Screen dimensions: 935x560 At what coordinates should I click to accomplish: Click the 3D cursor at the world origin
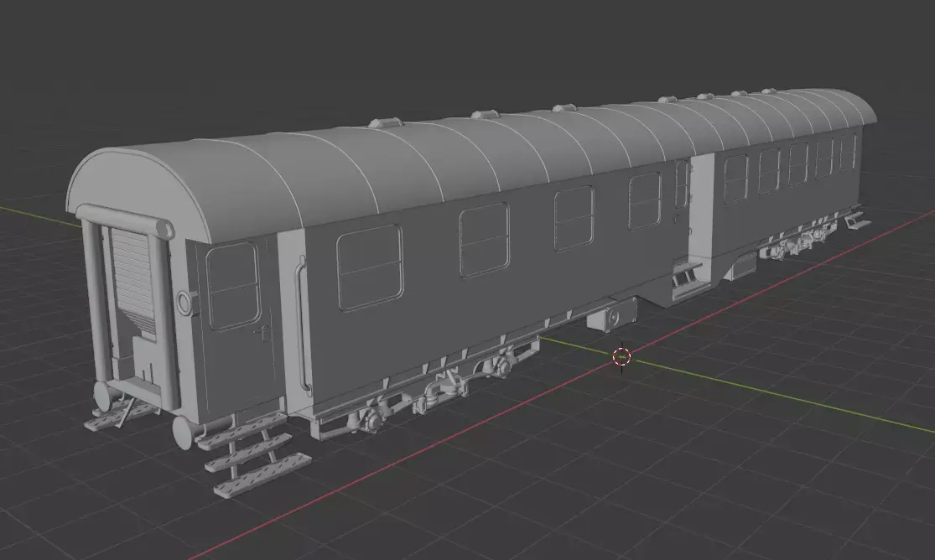[x=621, y=356]
